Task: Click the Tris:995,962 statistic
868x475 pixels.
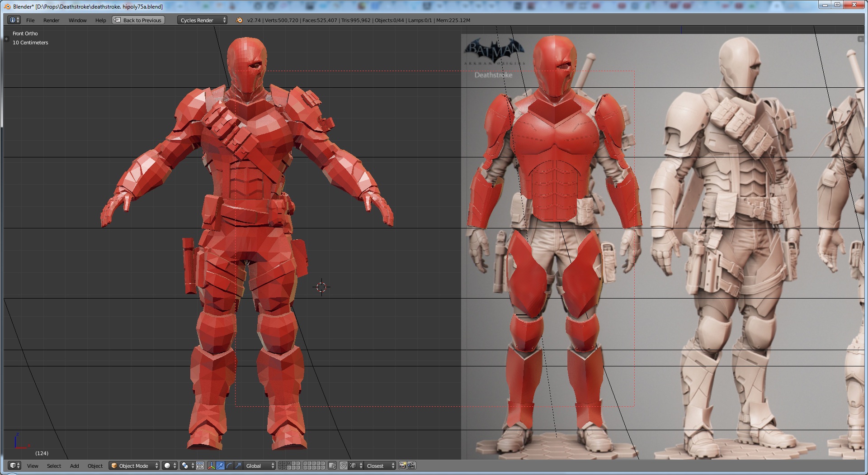Action: click(356, 20)
